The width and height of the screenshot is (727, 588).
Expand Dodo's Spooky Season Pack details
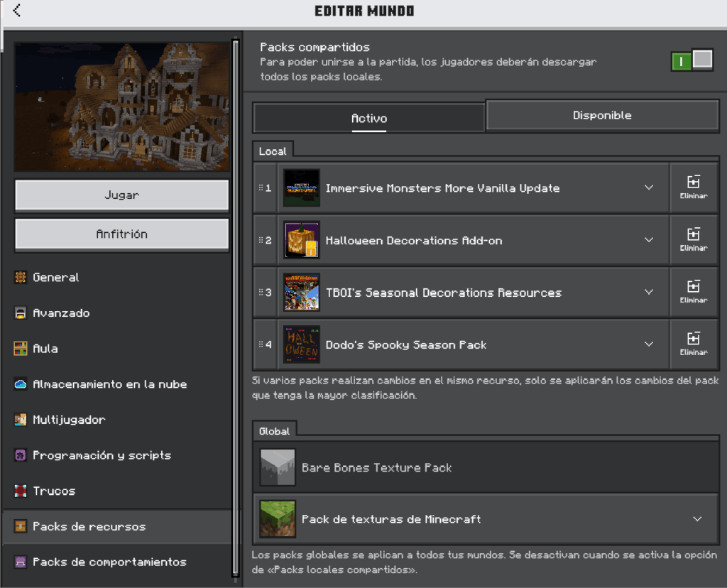point(648,344)
